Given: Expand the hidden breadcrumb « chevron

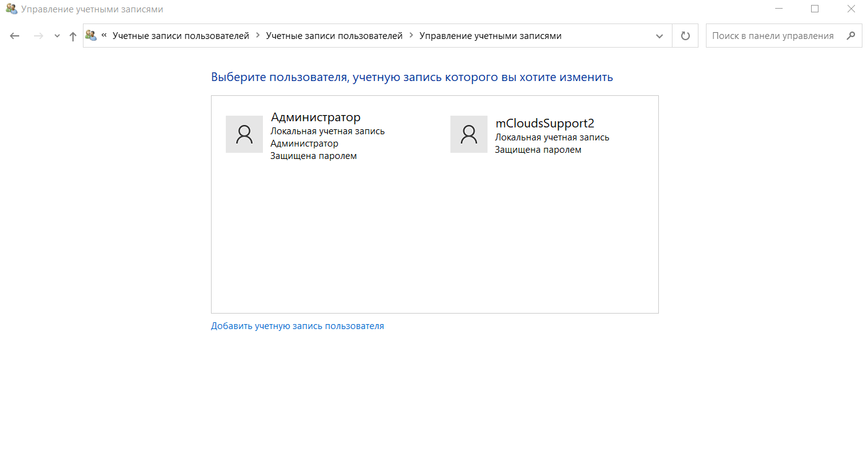Looking at the screenshot, I should pos(105,36).
